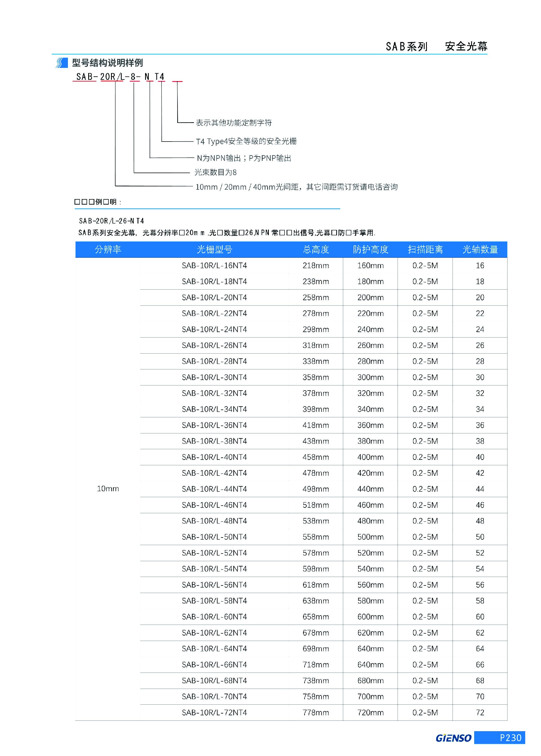Click scan distance in SAB-10R/L-16NT4 row
The width and height of the screenshot is (541, 756).
pos(425,266)
